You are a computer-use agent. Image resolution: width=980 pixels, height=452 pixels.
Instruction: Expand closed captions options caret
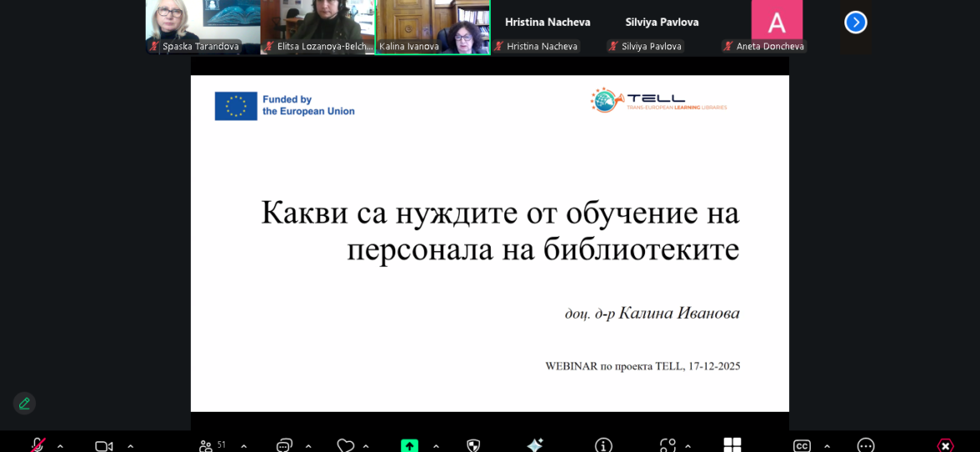pos(827,446)
